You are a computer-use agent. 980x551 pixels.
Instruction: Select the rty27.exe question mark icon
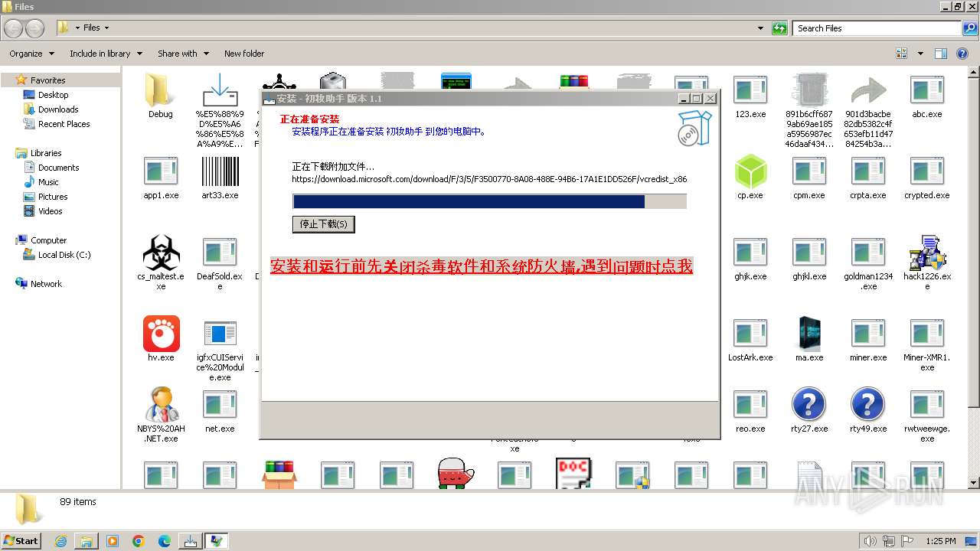tap(809, 405)
